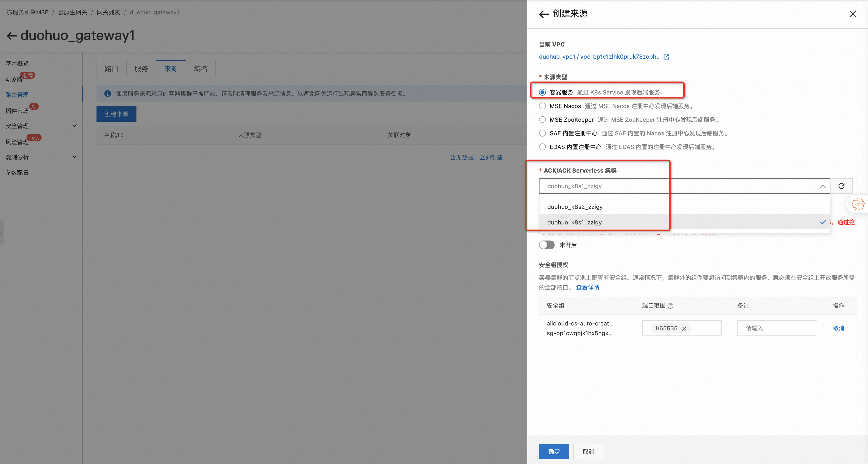Image resolution: width=868 pixels, height=464 pixels.
Task: Expand the 安全管理 sidebar section
Action: [x=75, y=126]
